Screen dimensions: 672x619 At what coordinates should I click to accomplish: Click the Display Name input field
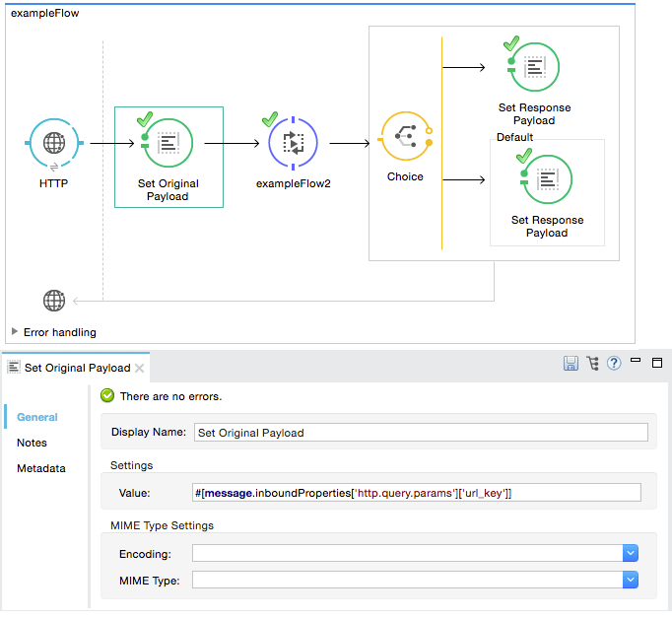click(420, 432)
